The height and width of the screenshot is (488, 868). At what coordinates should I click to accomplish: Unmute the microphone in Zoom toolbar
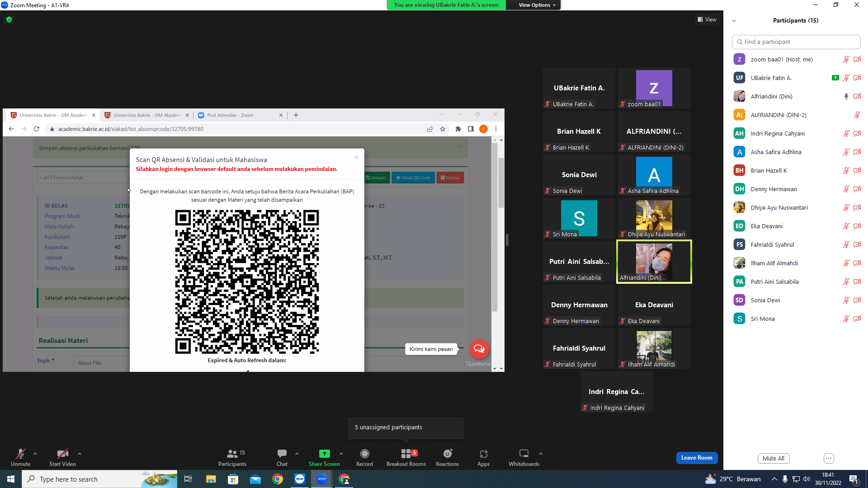point(20,457)
